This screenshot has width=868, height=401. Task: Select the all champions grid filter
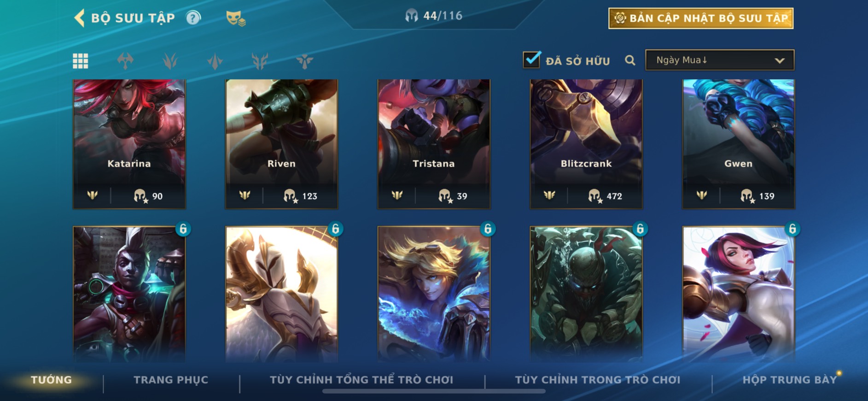click(x=81, y=61)
